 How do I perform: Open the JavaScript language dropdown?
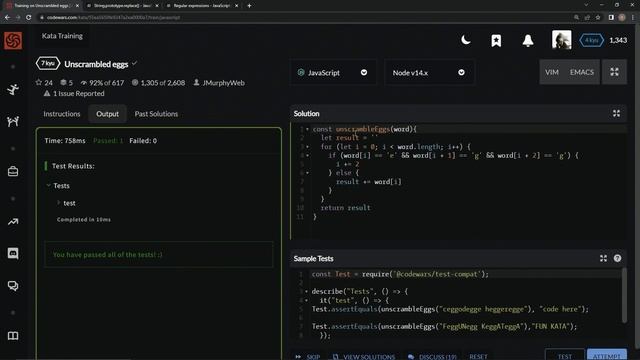pyautogui.click(x=333, y=73)
